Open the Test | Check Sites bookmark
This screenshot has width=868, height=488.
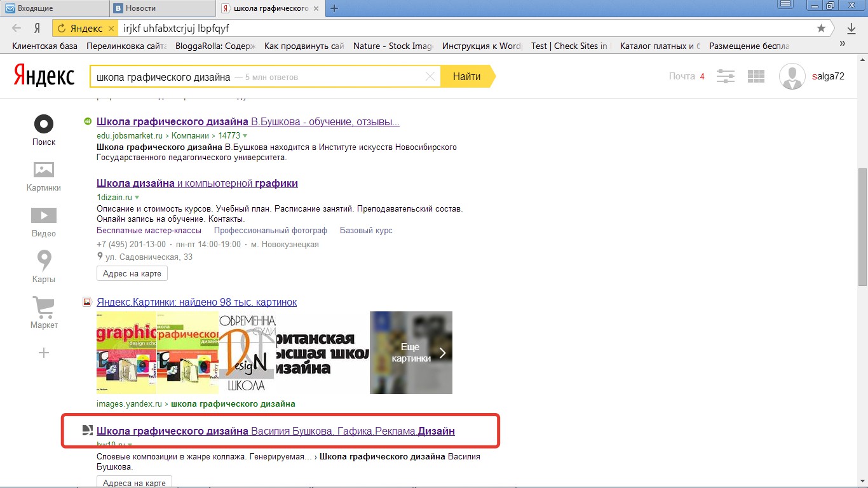(571, 46)
